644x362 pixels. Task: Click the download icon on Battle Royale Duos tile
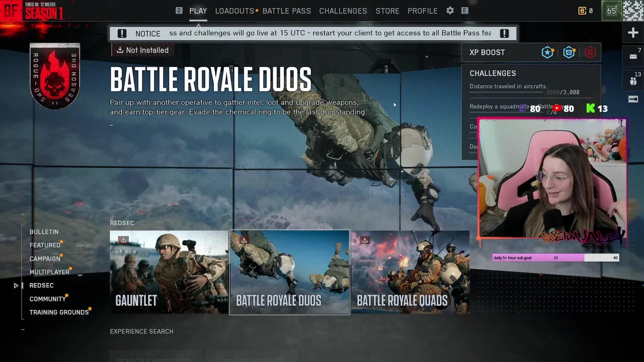click(244, 240)
